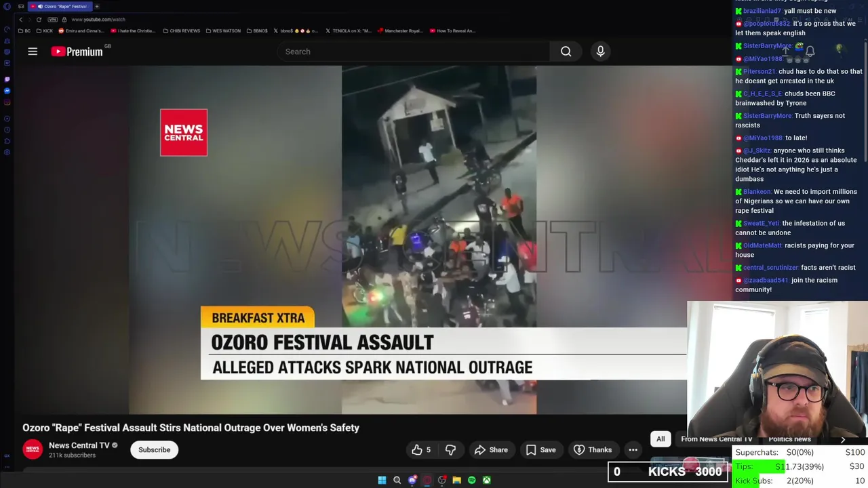The height and width of the screenshot is (488, 868).
Task: Select the 'From News Central TV' chip
Action: pyautogui.click(x=716, y=439)
